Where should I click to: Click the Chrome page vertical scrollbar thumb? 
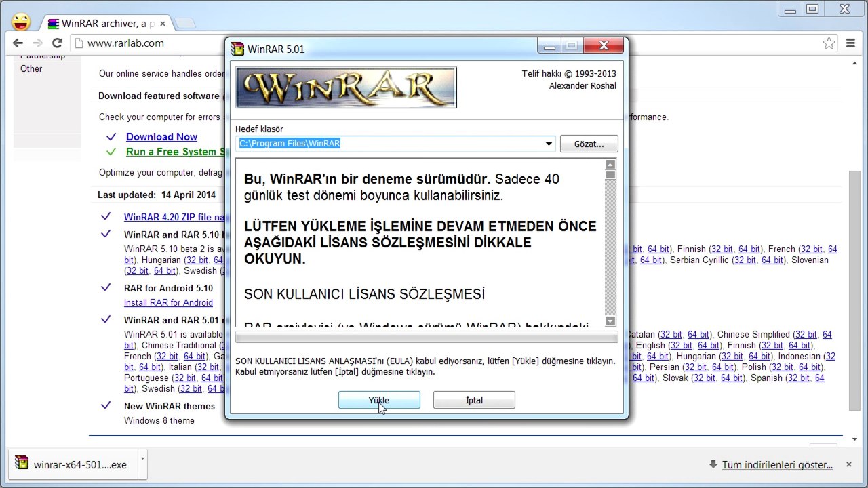[854, 290]
